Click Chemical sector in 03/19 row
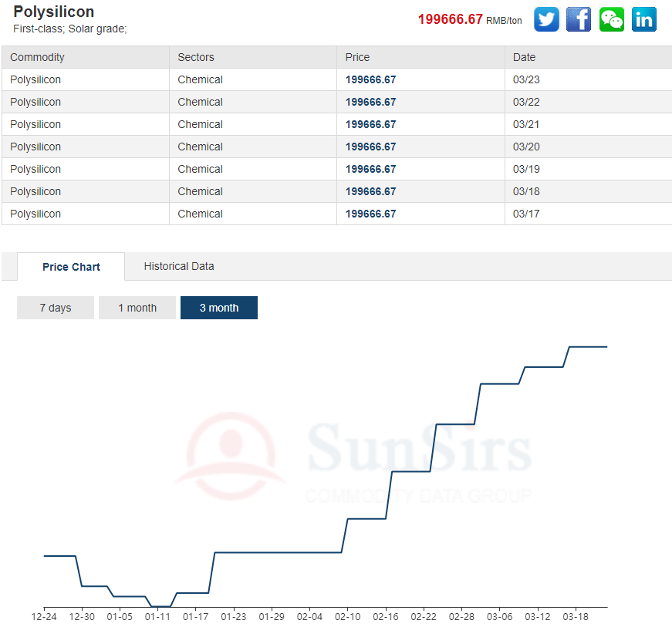Image resolution: width=672 pixels, height=627 pixels. 200,169
